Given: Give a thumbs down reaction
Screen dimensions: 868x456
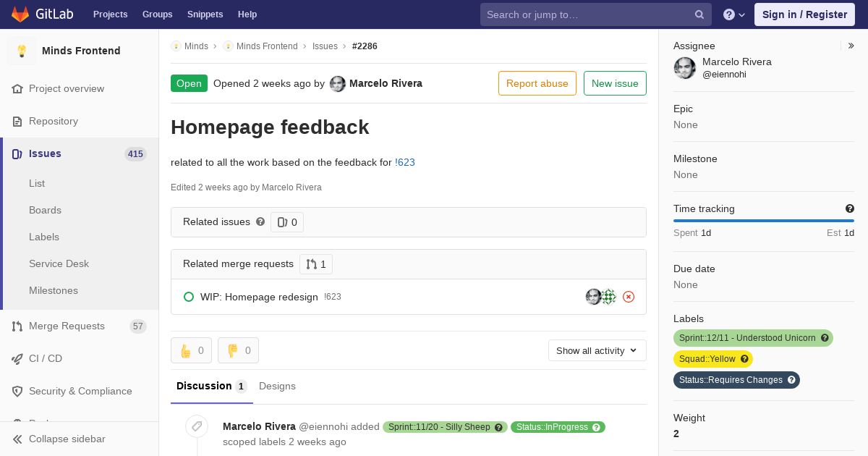Looking at the screenshot, I should pos(238,350).
